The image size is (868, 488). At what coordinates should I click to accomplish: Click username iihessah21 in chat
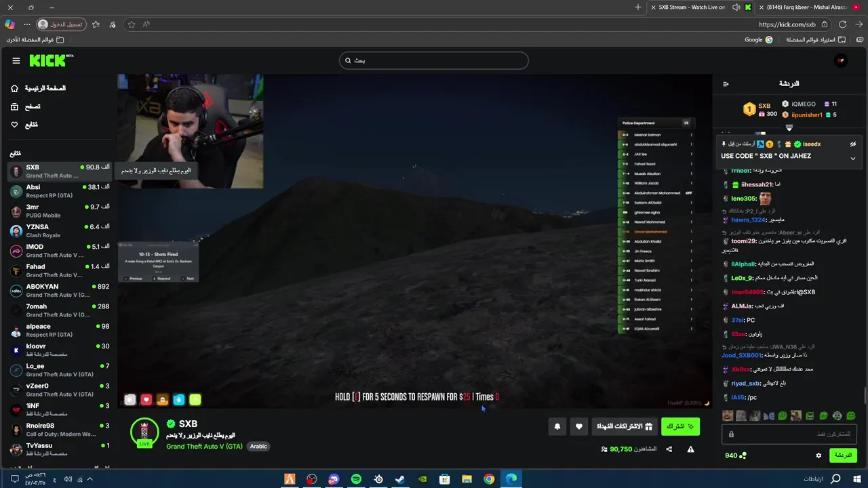(757, 184)
